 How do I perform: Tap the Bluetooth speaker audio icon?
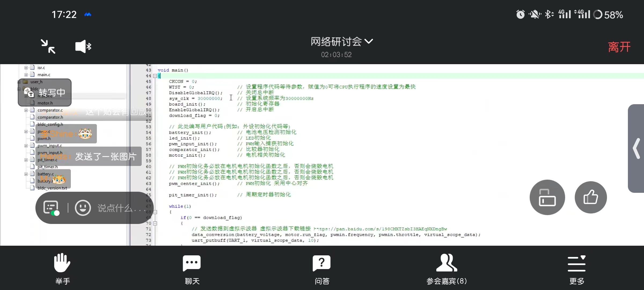pyautogui.click(x=83, y=46)
